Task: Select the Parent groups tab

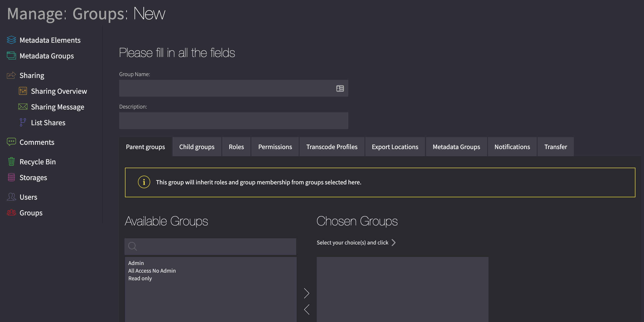Action: coord(145,147)
